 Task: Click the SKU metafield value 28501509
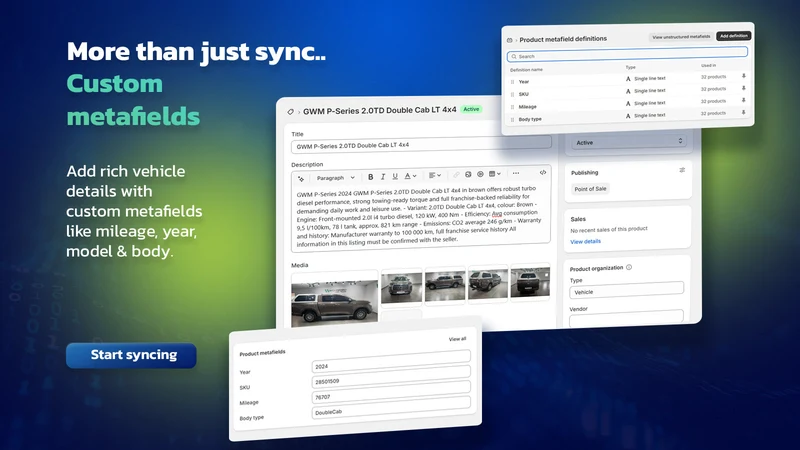pos(391,376)
